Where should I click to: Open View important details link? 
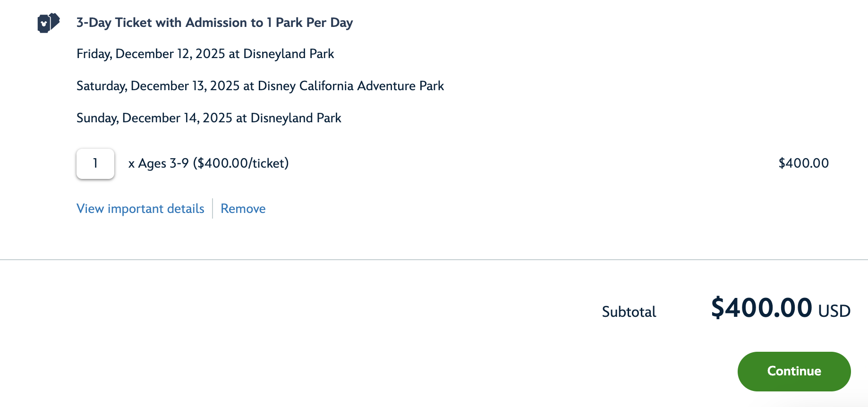[140, 209]
